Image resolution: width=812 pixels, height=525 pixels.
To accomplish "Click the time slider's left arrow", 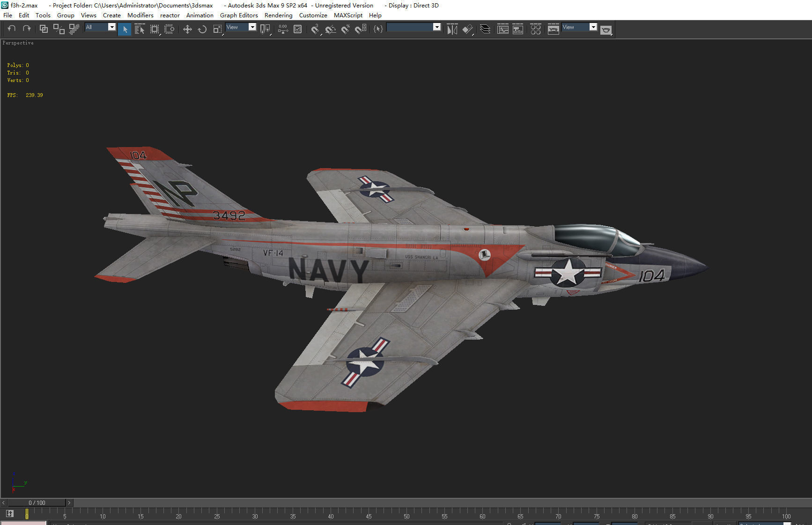I will click(4, 503).
